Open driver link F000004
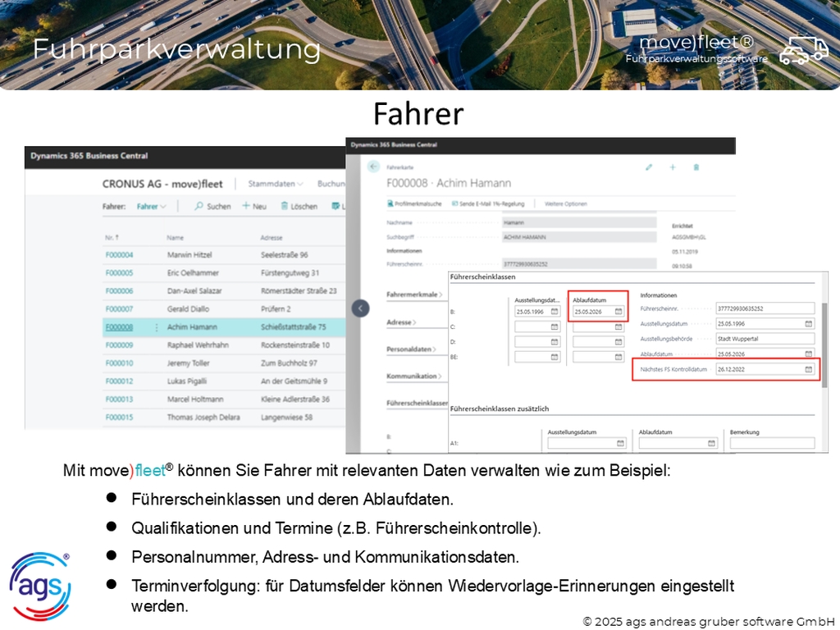840x630 pixels. (119, 255)
